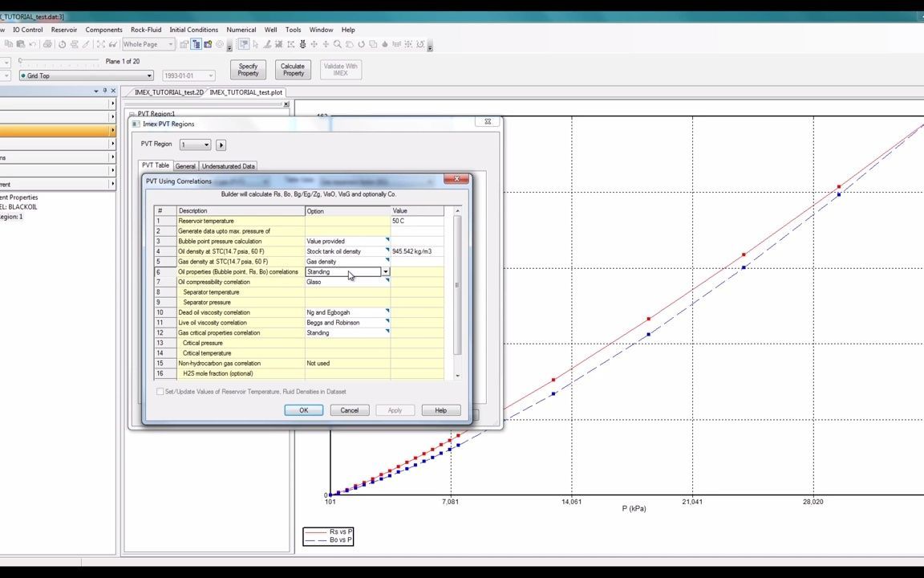Image resolution: width=924 pixels, height=578 pixels.
Task: Click the rotate view circular arrow icon
Action: click(x=361, y=44)
